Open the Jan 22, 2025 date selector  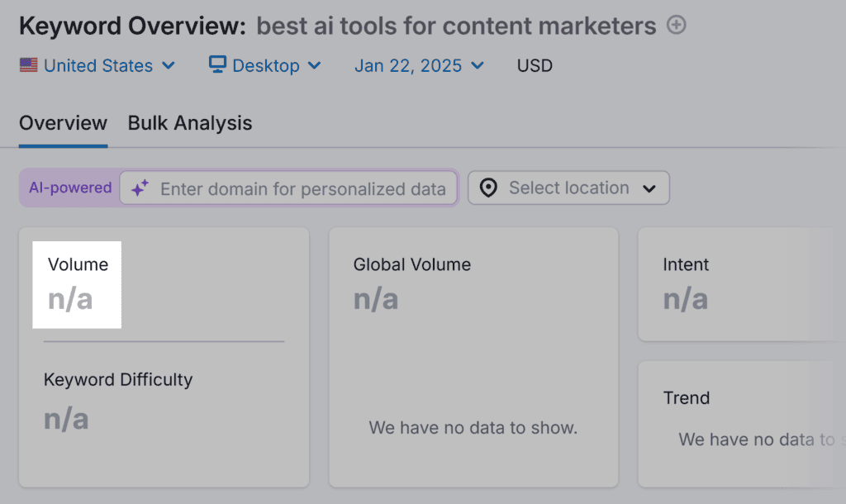click(419, 64)
